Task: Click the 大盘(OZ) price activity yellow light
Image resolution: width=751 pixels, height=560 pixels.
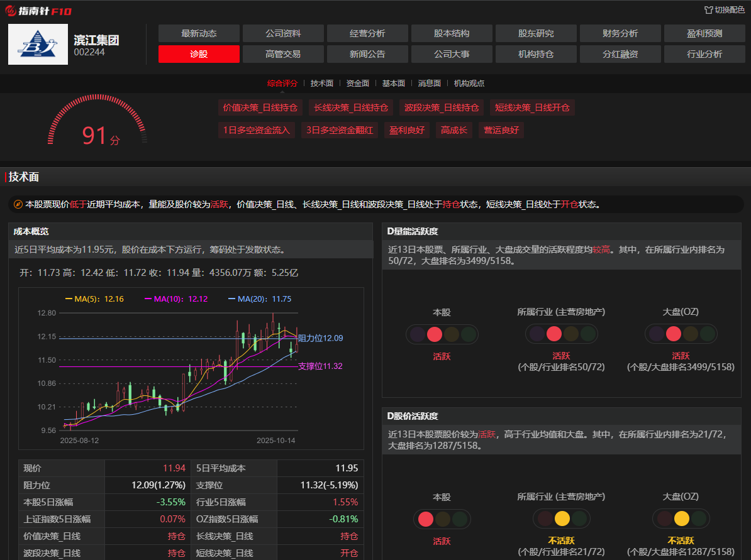Action: pos(682,519)
